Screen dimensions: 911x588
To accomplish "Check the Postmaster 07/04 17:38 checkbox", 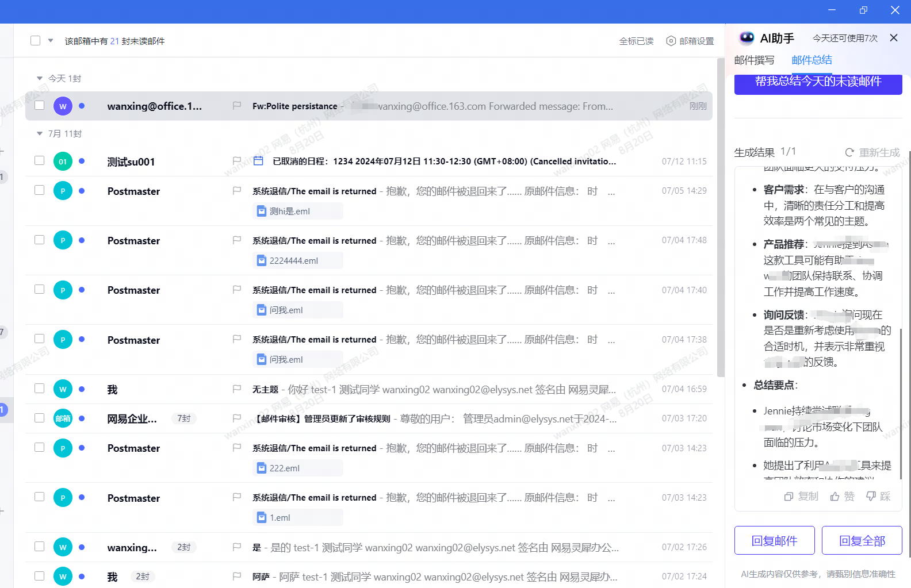I will (x=40, y=339).
